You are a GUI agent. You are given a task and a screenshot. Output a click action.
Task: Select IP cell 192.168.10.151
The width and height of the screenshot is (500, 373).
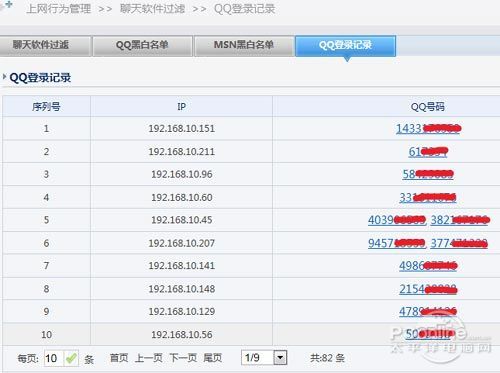pos(182,129)
